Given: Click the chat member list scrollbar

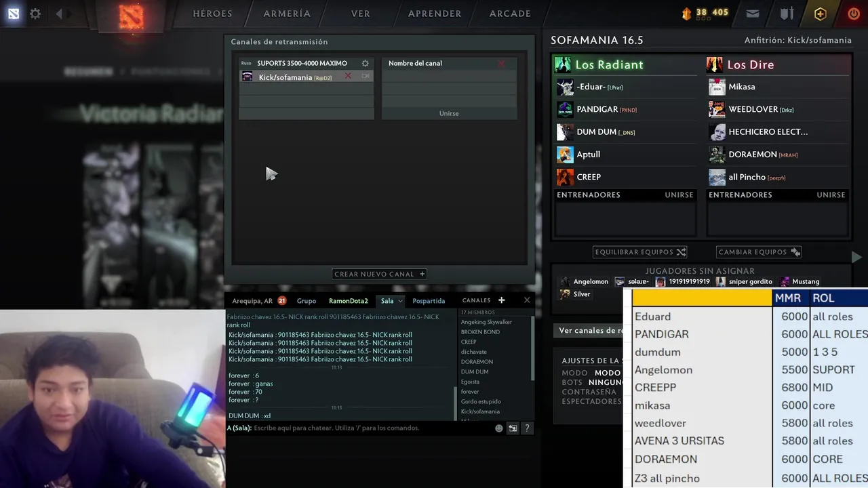Looking at the screenshot, I should click(x=532, y=349).
